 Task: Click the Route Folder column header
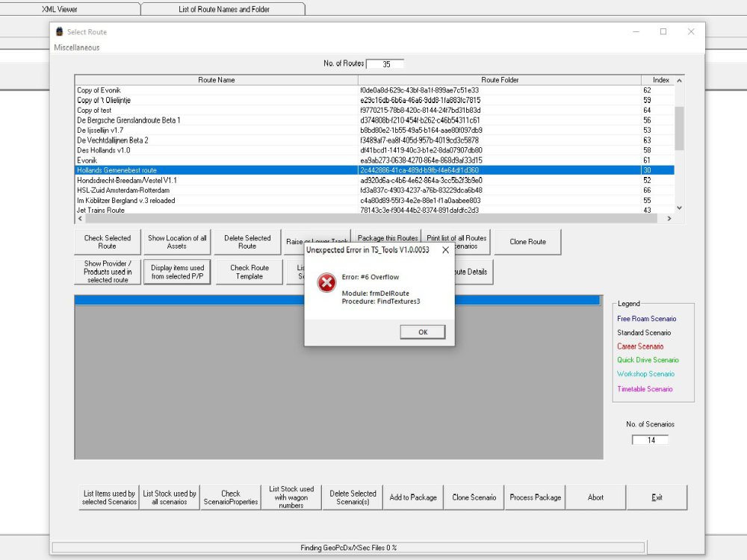(500, 80)
